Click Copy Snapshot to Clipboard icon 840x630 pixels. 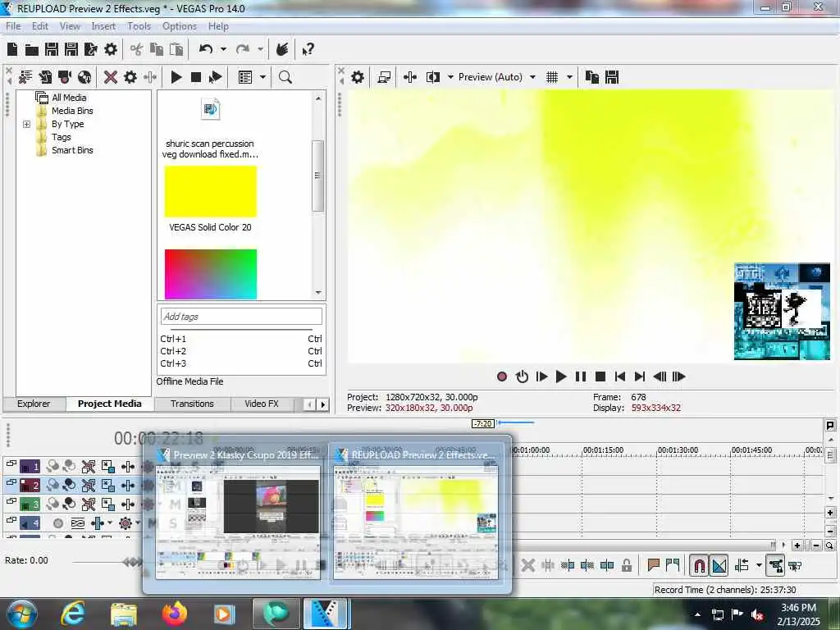(x=592, y=77)
